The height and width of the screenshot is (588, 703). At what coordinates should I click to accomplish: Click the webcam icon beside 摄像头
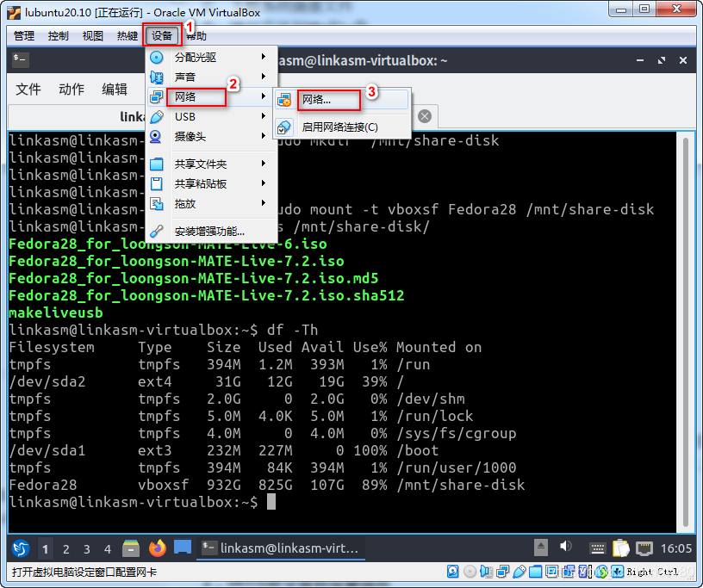coord(156,136)
